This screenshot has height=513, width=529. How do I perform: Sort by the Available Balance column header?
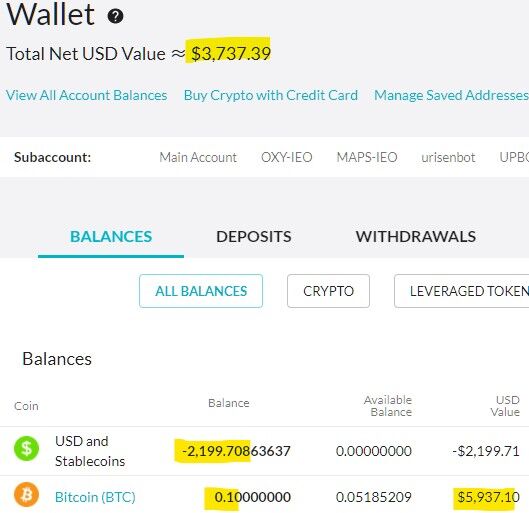click(388, 406)
